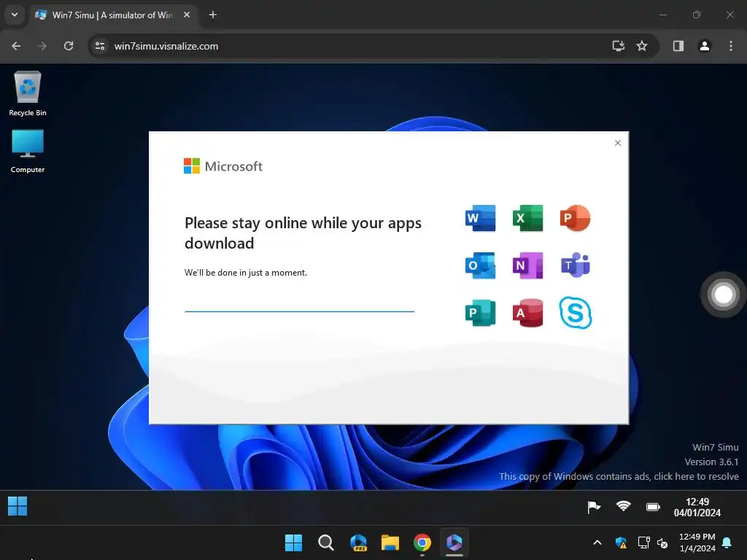Open the Computer desktop icon

(28, 152)
